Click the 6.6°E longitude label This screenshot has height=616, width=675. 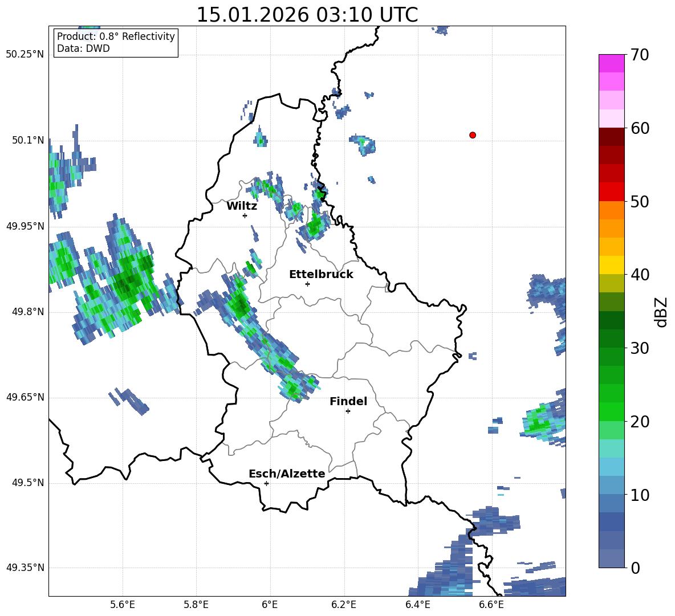click(x=491, y=605)
